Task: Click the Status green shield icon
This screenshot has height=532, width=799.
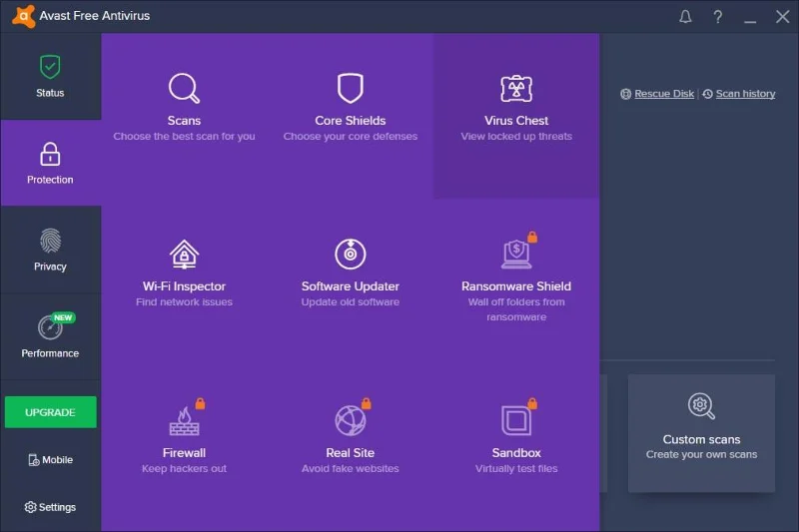Action: (50, 67)
